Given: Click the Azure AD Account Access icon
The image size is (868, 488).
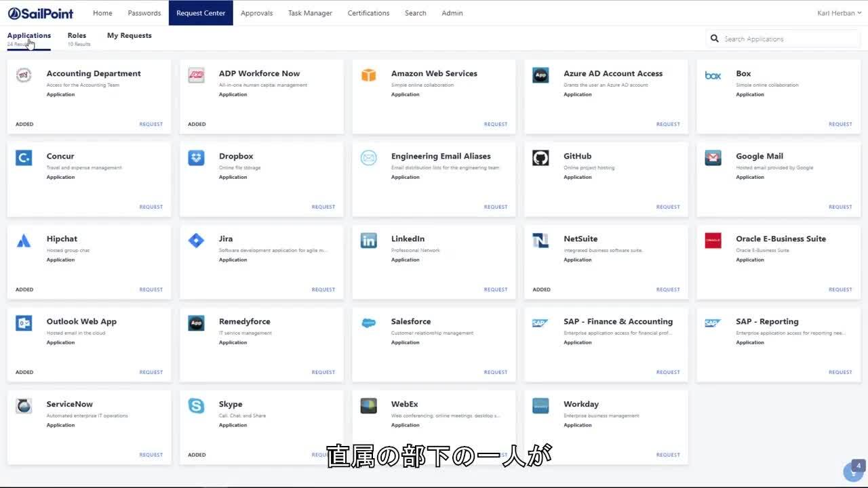Looking at the screenshot, I should click(540, 75).
